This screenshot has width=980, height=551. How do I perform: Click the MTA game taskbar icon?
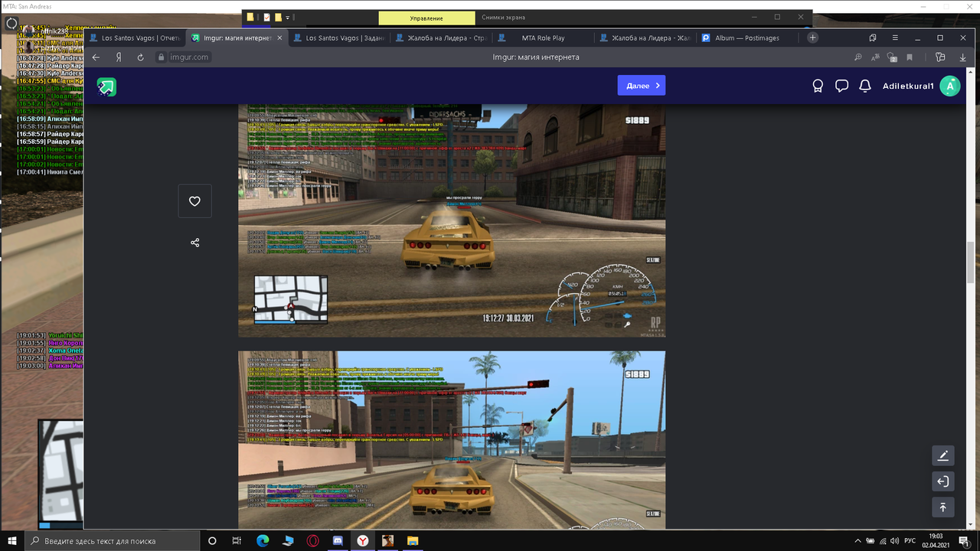pos(387,541)
